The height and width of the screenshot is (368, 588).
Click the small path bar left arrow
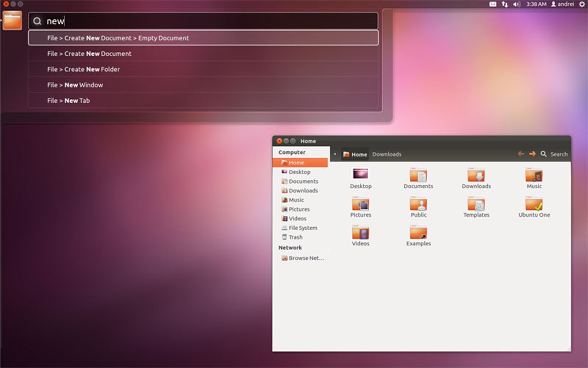tap(335, 154)
